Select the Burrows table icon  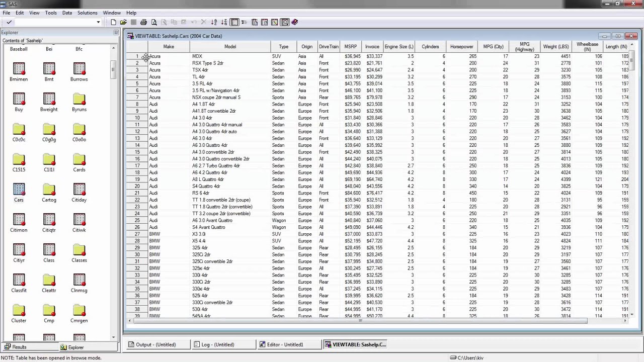tap(79, 69)
